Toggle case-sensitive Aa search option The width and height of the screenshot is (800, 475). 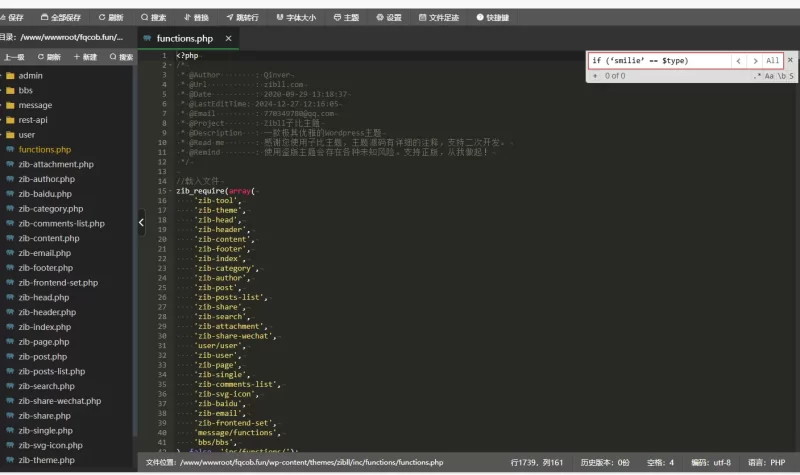click(x=769, y=76)
